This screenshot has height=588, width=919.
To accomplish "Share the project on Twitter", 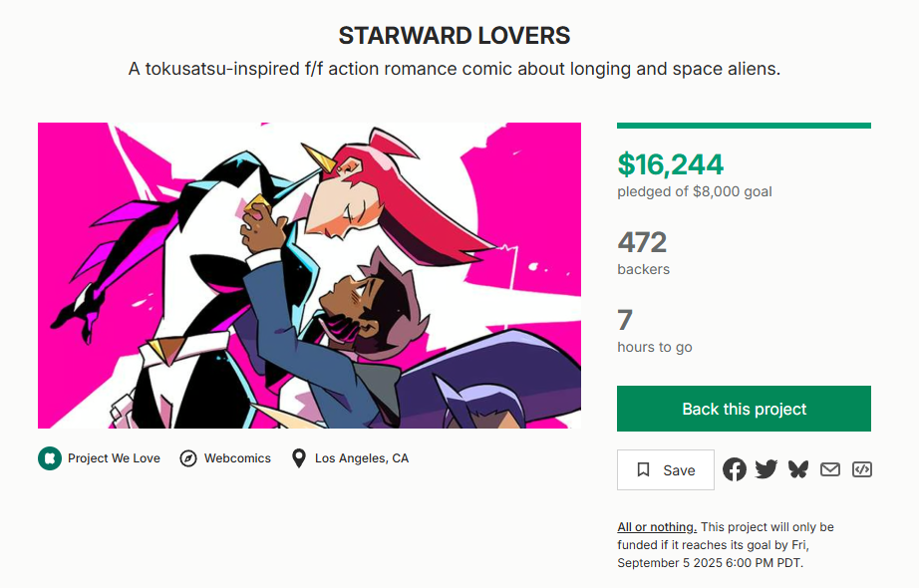I will 766,469.
